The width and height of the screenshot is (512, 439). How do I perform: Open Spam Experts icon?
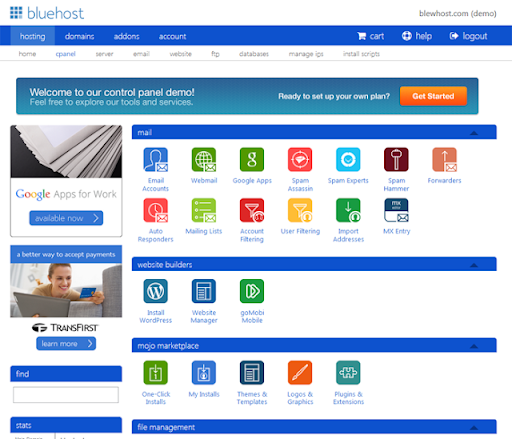[x=348, y=160]
